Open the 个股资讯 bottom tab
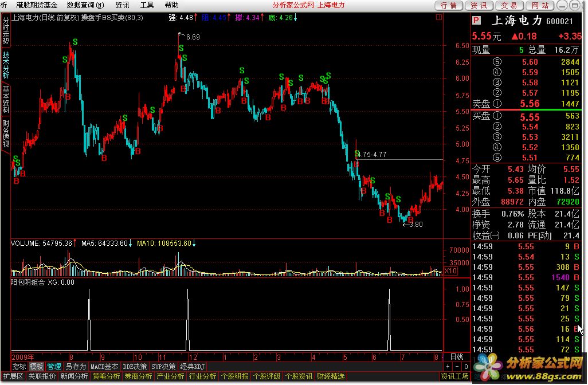 point(299,376)
